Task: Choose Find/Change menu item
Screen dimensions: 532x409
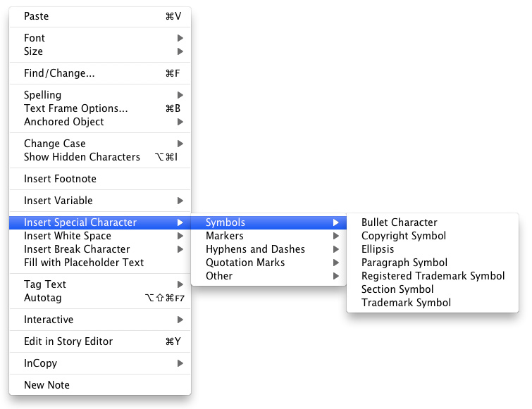Action: 59,73
